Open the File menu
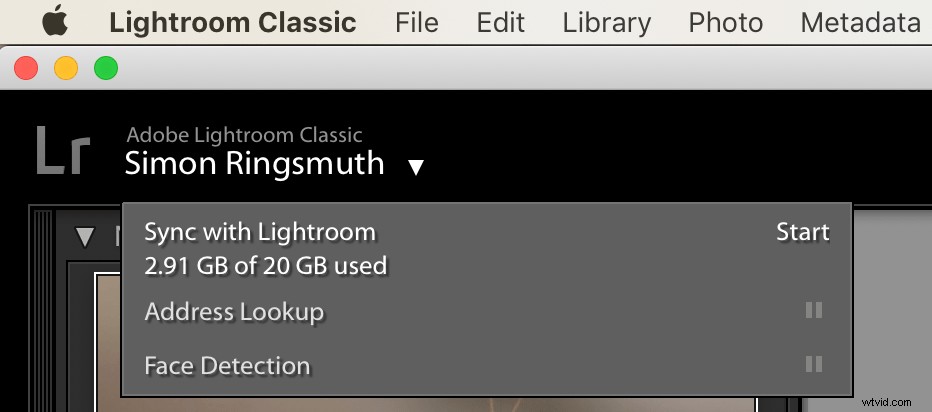The height and width of the screenshot is (412, 932). coord(417,23)
